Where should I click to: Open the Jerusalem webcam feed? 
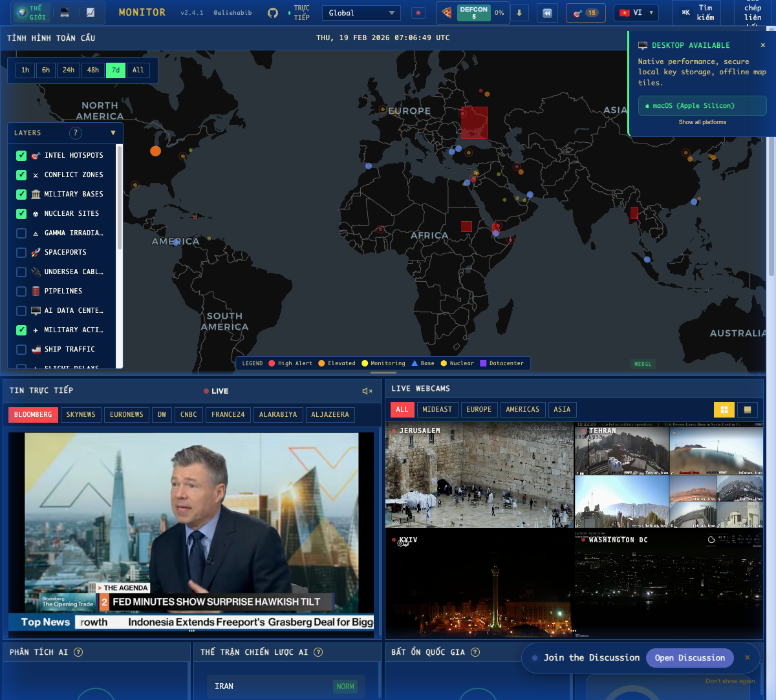point(479,475)
